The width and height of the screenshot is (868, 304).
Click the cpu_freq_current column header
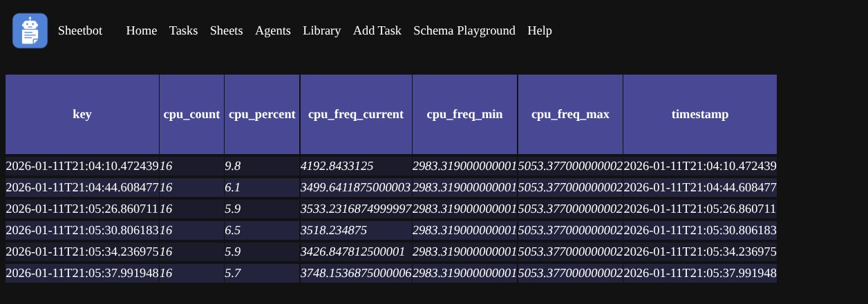pyautogui.click(x=356, y=114)
